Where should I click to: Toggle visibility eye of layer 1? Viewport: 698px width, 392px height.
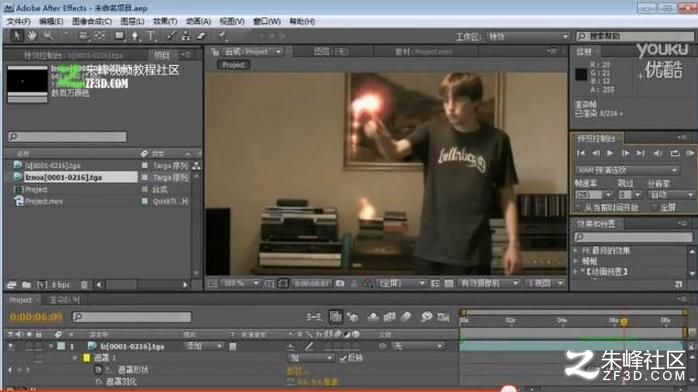pyautogui.click(x=11, y=346)
